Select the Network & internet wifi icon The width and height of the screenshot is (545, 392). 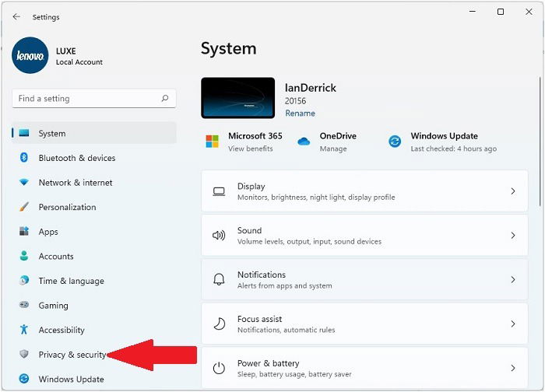point(24,183)
